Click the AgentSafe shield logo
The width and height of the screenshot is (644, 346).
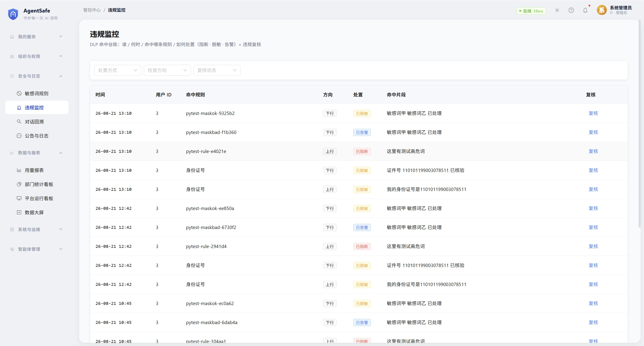13,14
